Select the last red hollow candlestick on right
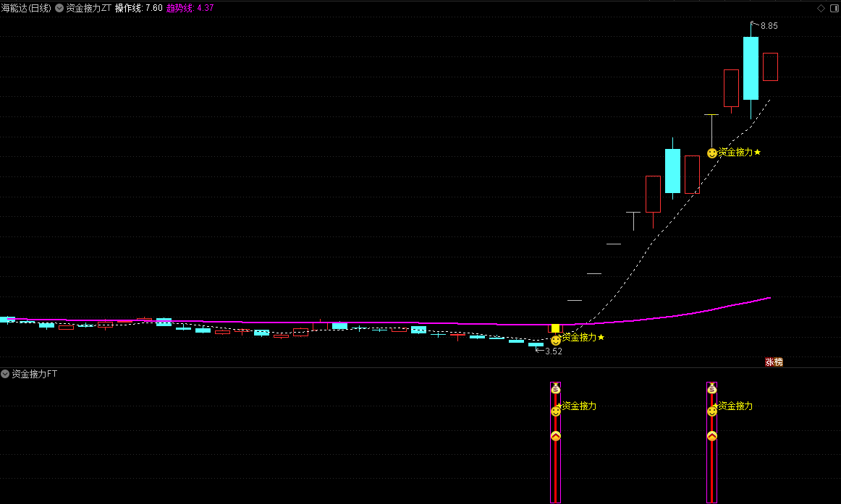This screenshot has height=504, width=841. coord(770,67)
